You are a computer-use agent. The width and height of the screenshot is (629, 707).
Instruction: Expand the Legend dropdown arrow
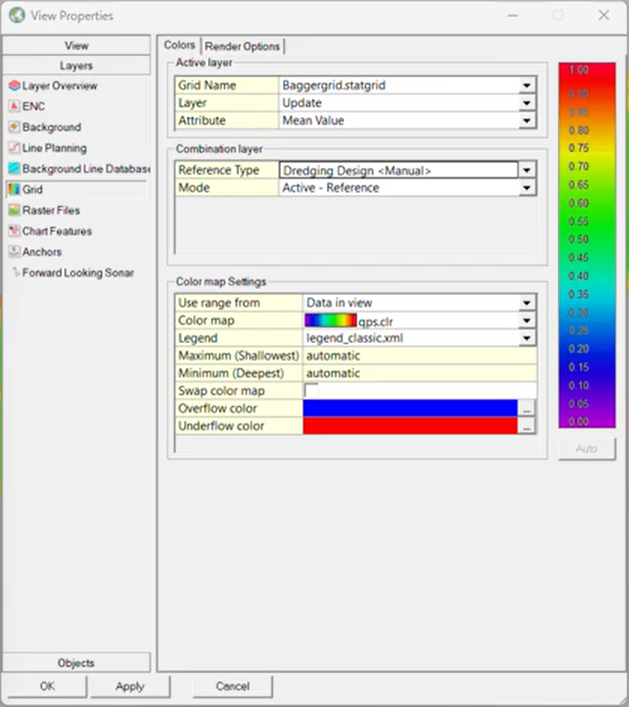[x=526, y=338]
